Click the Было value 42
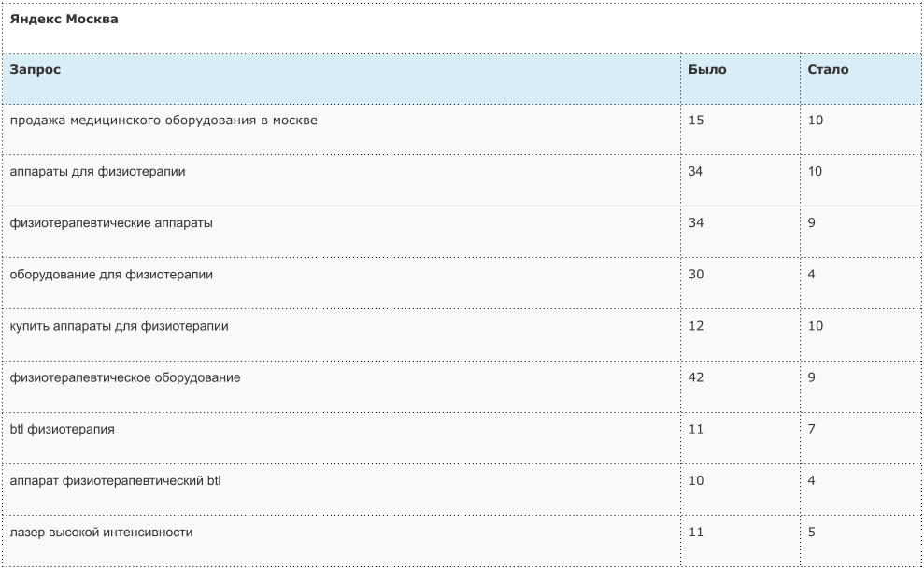This screenshot has width=924, height=569. pyautogui.click(x=696, y=377)
